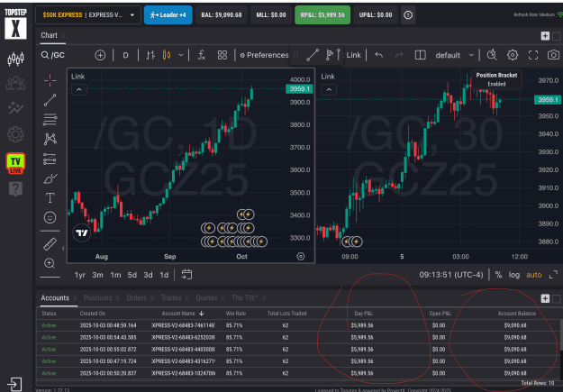The height and width of the screenshot is (392, 563).
Task: Undo the last chart action
Action: tap(379, 55)
